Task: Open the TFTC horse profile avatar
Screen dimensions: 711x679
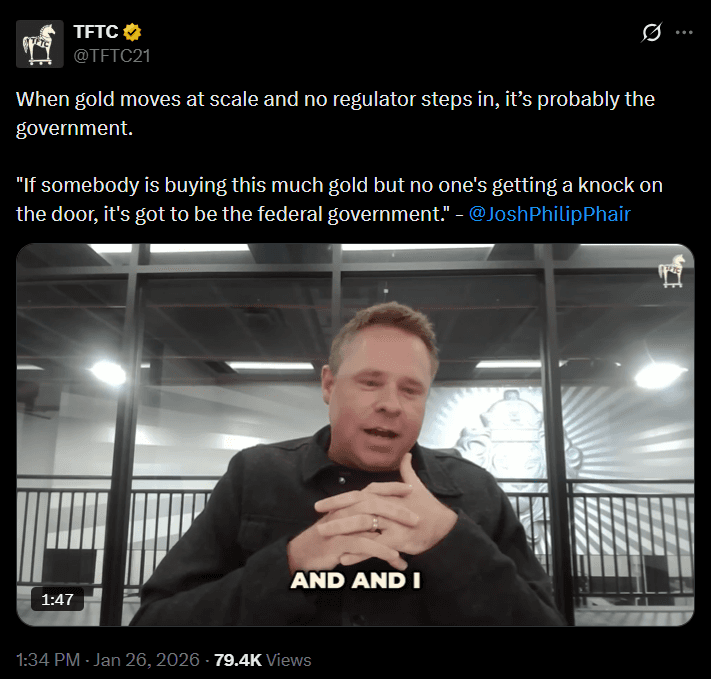Action: [x=40, y=44]
